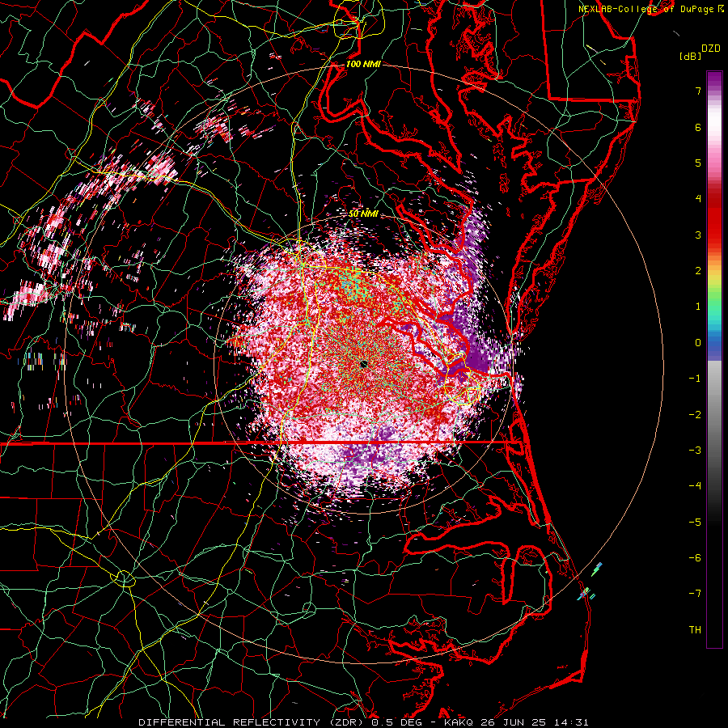Screen dimensions: 728x728
Task: Click the -1 value on the scale
Action: point(695,379)
